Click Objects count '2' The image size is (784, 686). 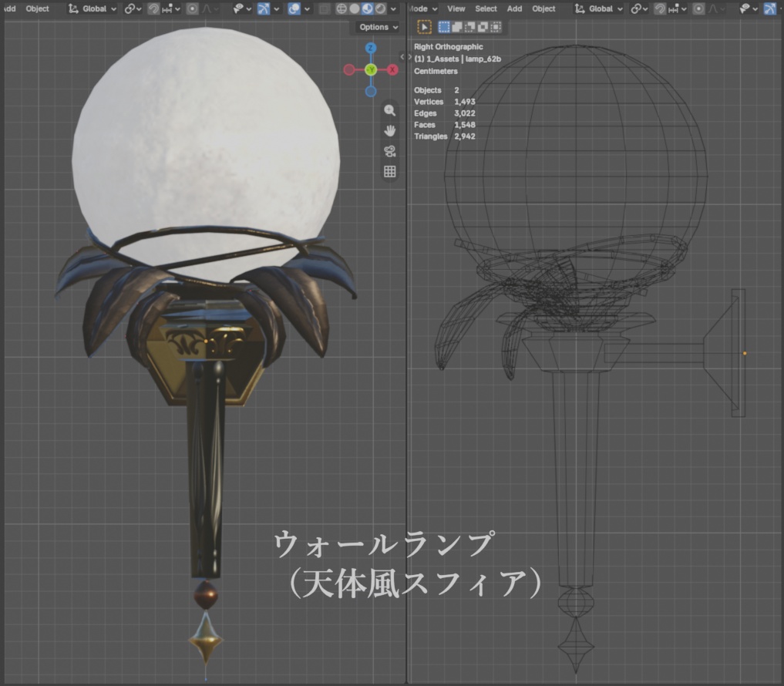click(x=456, y=90)
